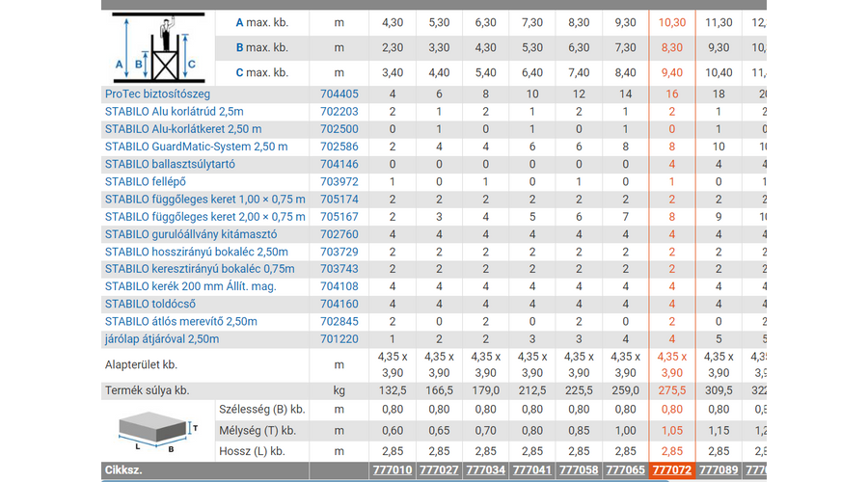Screen dimensions: 868x482
Task: Select Cikksz. 777027 in bottom row
Action: pyautogui.click(x=439, y=470)
